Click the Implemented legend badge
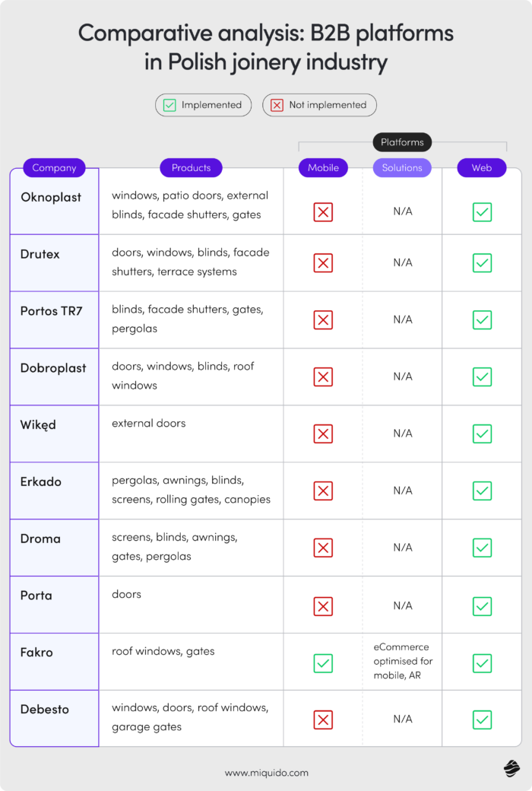Image resolution: width=532 pixels, height=791 pixels. [x=204, y=105]
